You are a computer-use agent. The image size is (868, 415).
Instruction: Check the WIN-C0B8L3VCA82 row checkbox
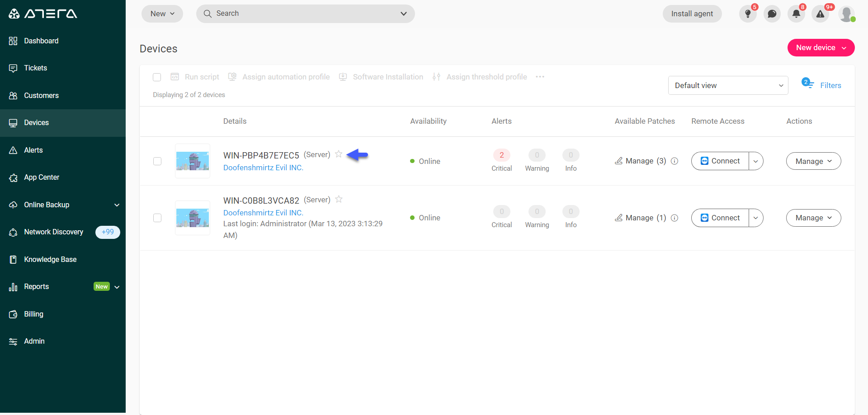[157, 218]
